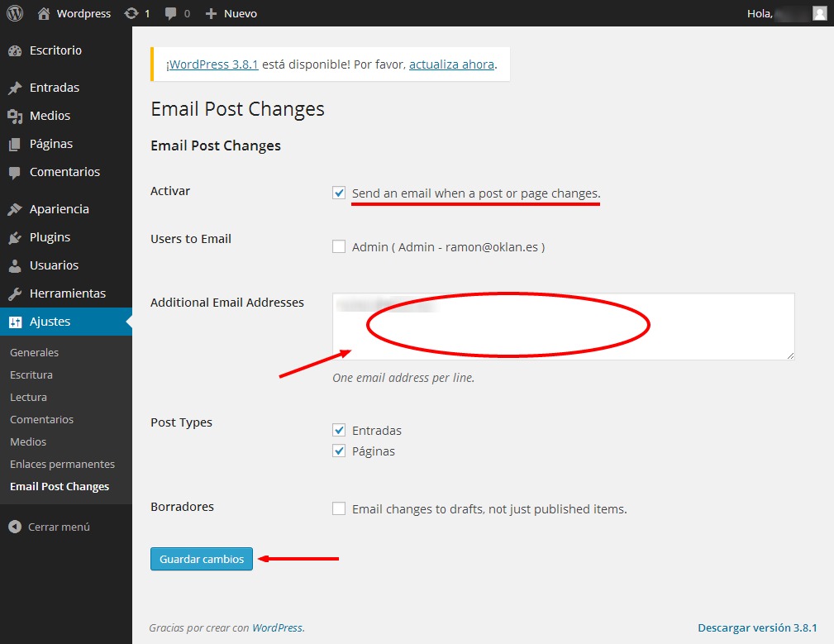
Task: Click the textarea resize handle
Action: 790,355
